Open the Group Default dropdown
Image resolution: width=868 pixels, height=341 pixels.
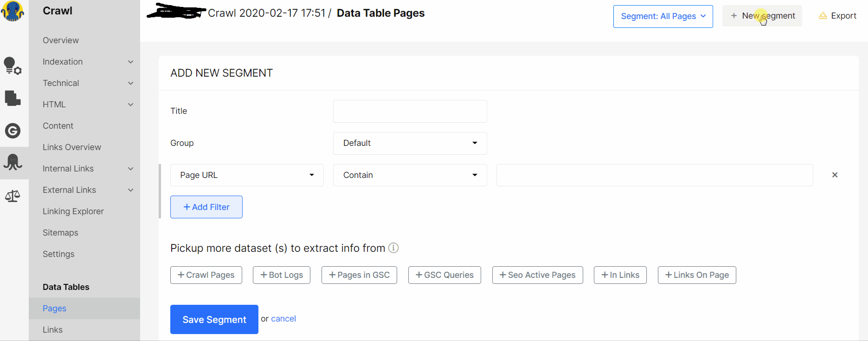coord(410,143)
